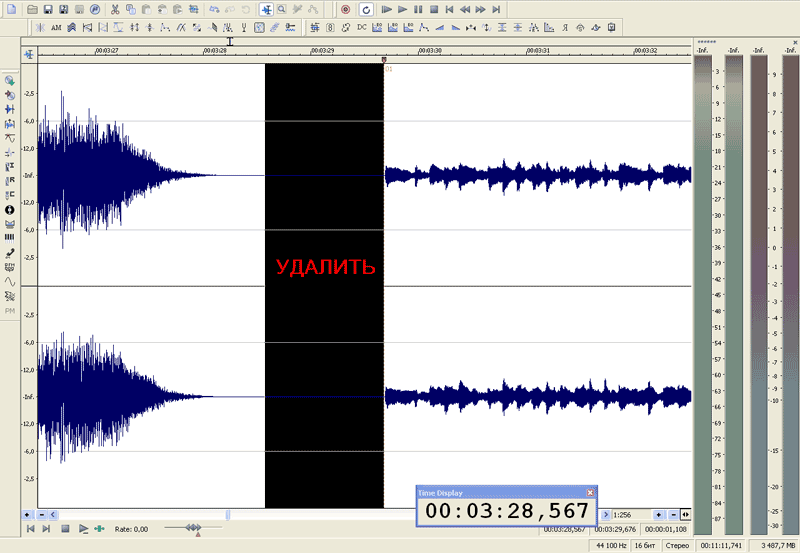Click the zoom-in plus button beside 1:256
The image size is (800, 553).
(x=658, y=514)
